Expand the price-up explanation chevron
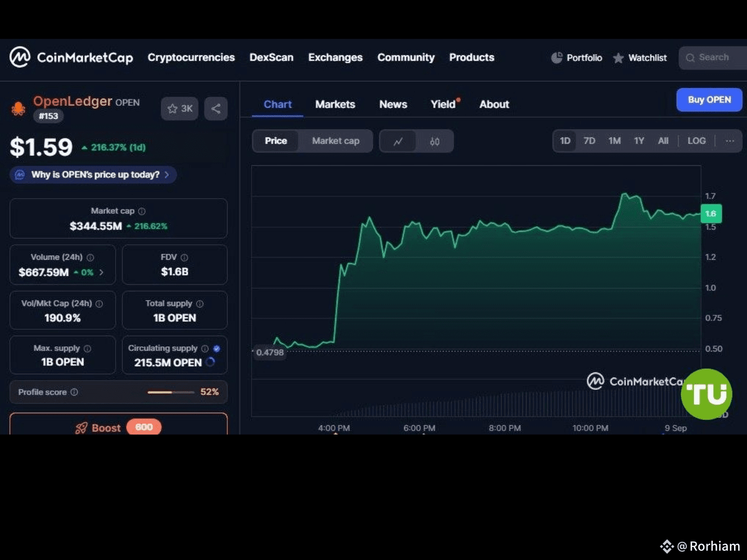Screen dimensions: 747x560 (x=167, y=175)
